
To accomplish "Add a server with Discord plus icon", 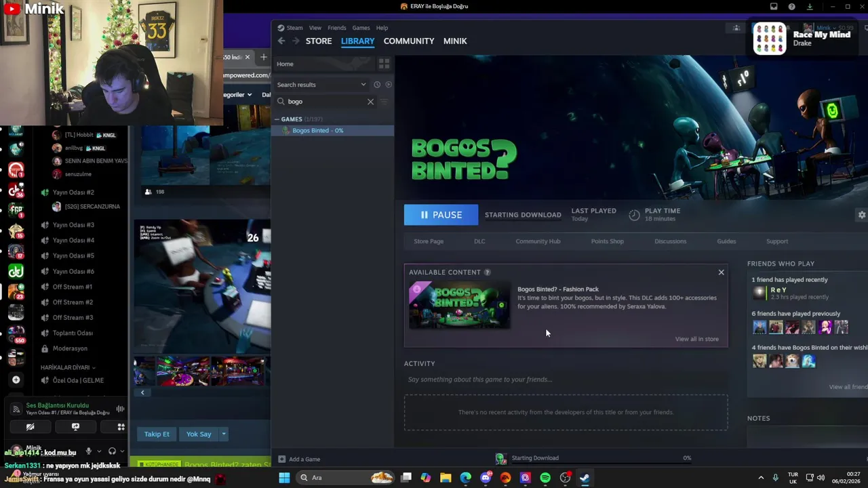I will tap(16, 380).
